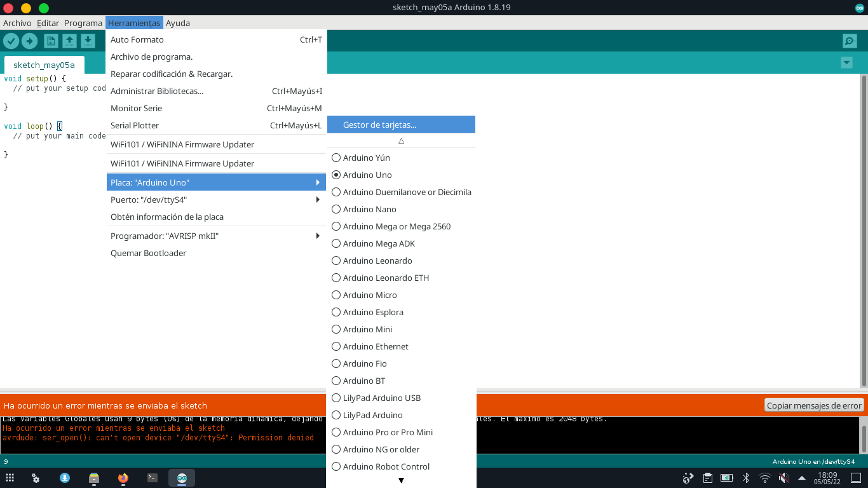Expand the Puerto: "/dev/ttyS4" submenu

point(216,200)
